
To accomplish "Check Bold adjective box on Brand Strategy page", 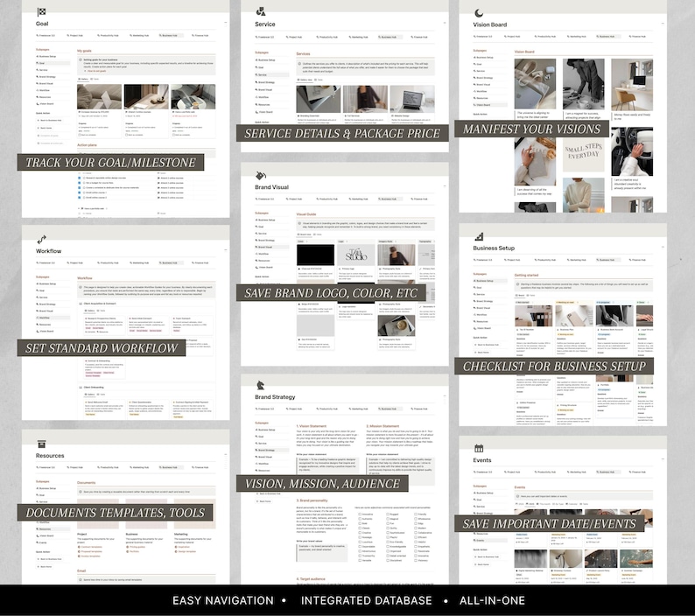I will coord(360,523).
